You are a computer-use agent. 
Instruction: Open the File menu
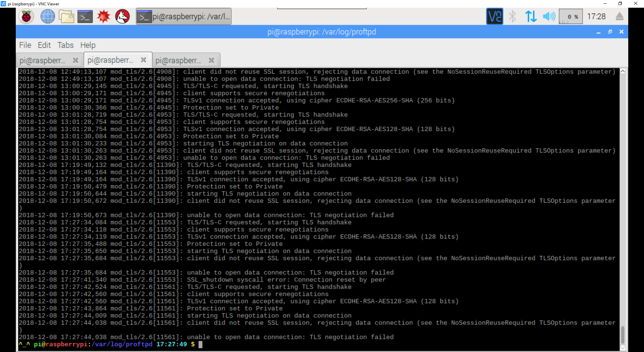25,45
